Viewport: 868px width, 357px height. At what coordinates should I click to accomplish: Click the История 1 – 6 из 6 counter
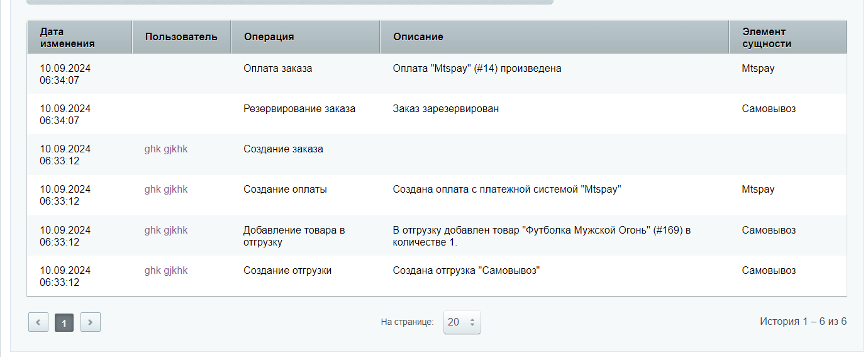tap(803, 322)
